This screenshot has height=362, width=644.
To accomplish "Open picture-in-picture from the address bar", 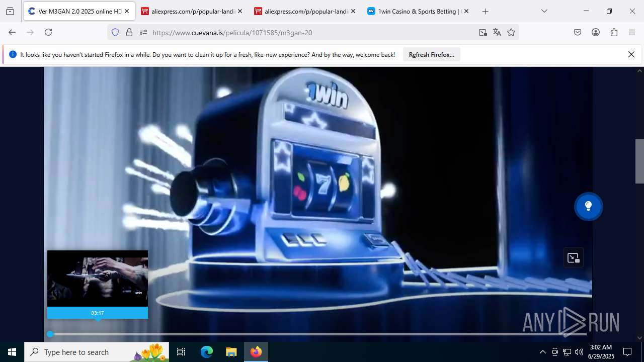I will 483,32.
